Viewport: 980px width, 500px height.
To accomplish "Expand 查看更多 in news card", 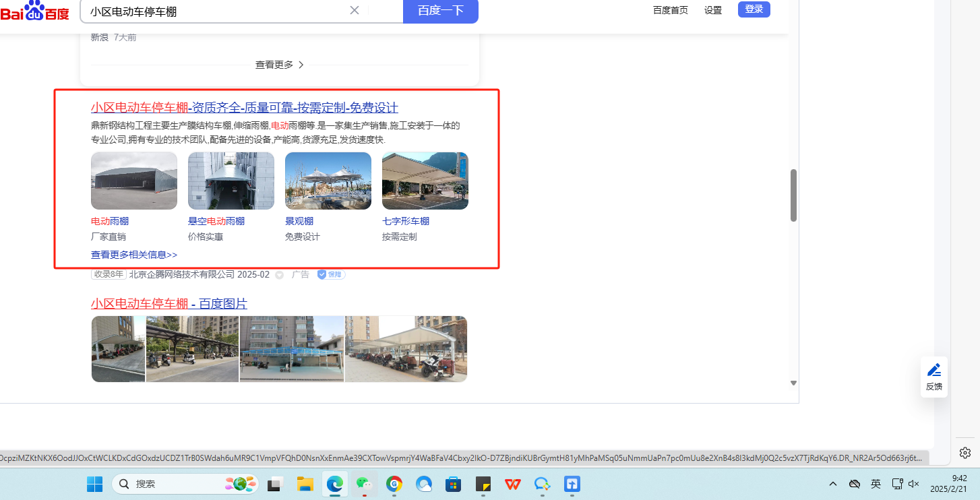I will coord(279,65).
